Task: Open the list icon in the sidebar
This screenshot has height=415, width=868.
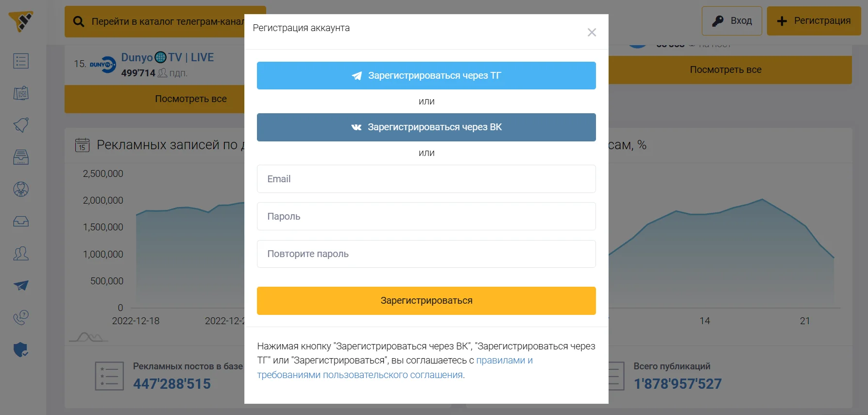Action: [x=21, y=61]
